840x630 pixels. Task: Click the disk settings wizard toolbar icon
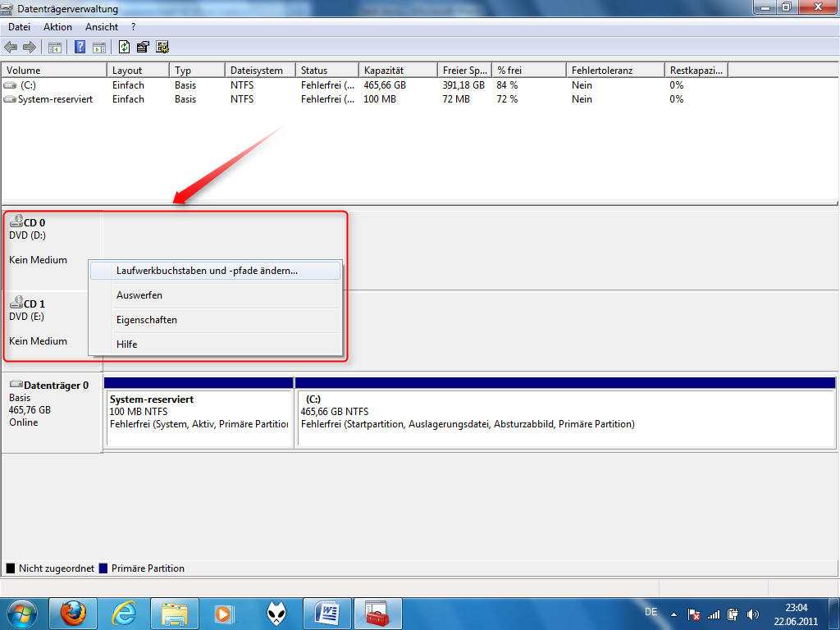pyautogui.click(x=162, y=47)
